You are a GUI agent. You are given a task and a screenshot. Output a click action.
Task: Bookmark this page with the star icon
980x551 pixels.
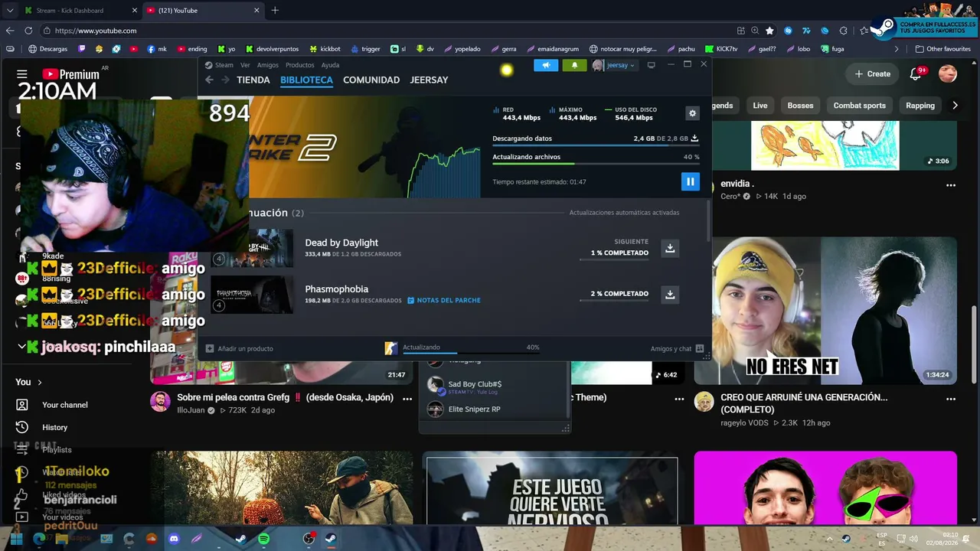(769, 31)
